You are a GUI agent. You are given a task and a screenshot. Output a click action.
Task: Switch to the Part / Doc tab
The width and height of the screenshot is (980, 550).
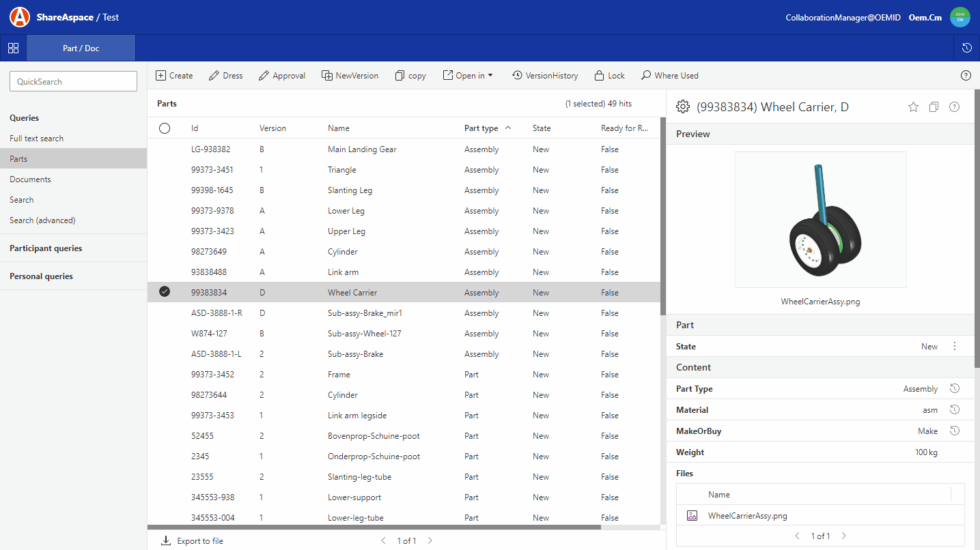click(x=81, y=48)
